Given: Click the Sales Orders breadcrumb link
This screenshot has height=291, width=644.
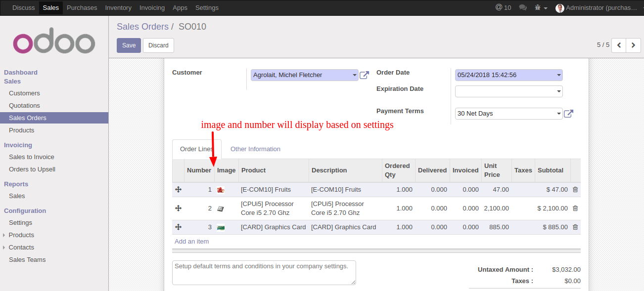Looking at the screenshot, I should (x=142, y=27).
